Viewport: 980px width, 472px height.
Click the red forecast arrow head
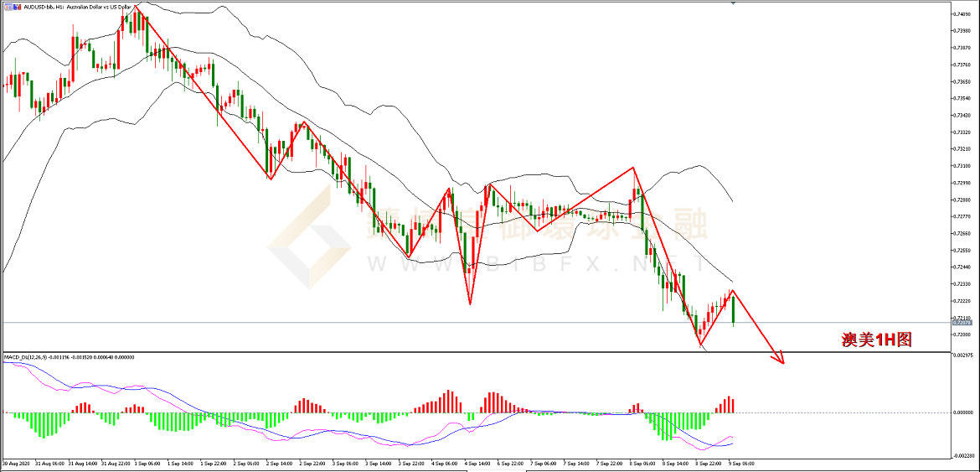(x=781, y=360)
